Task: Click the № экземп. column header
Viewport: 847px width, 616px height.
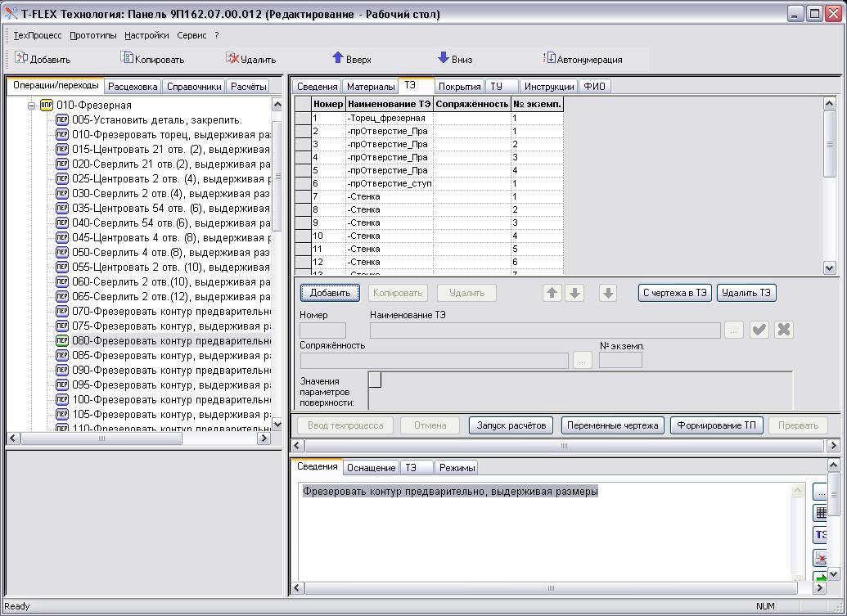Action: 538,104
